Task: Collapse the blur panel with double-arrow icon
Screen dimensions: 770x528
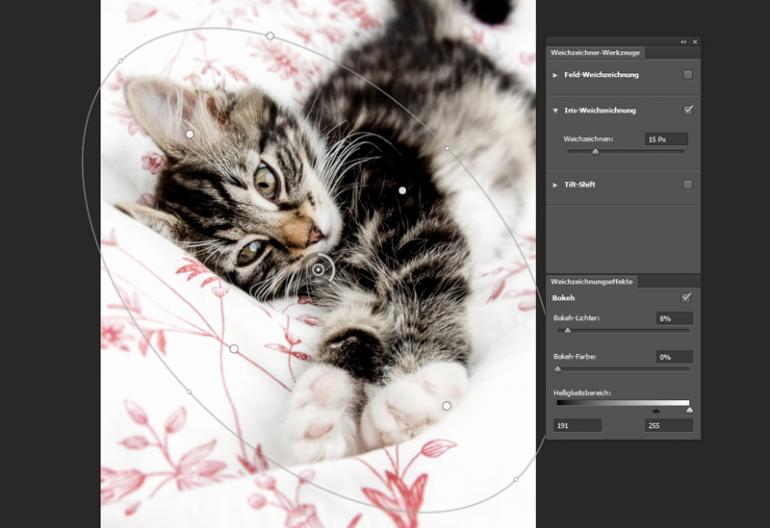Action: click(x=683, y=42)
